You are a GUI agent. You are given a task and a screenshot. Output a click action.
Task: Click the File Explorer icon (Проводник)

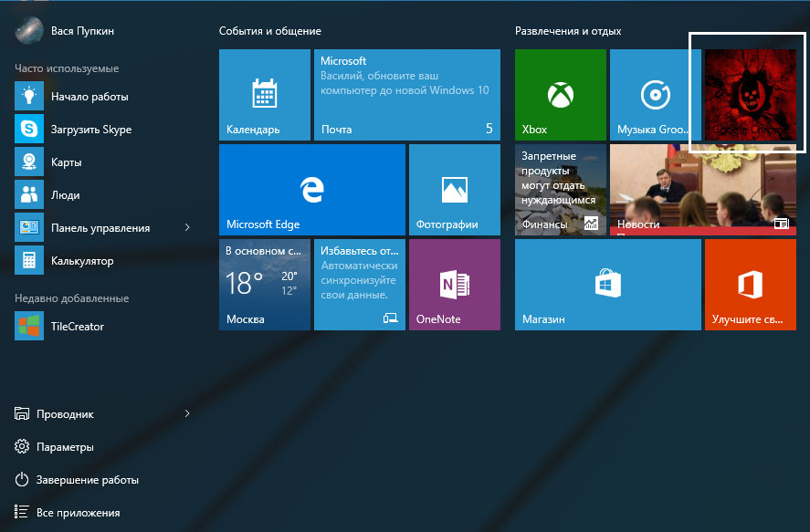pyautogui.click(x=22, y=414)
